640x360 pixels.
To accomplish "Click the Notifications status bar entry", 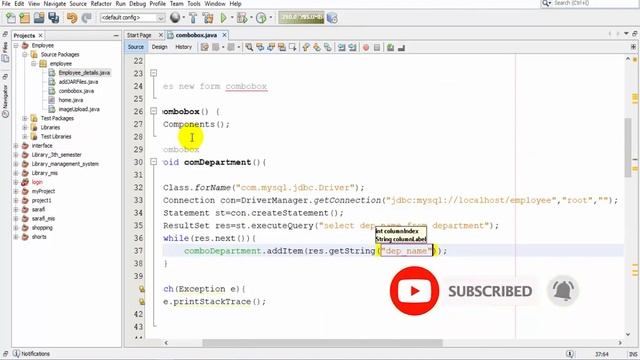I will pos(31,353).
